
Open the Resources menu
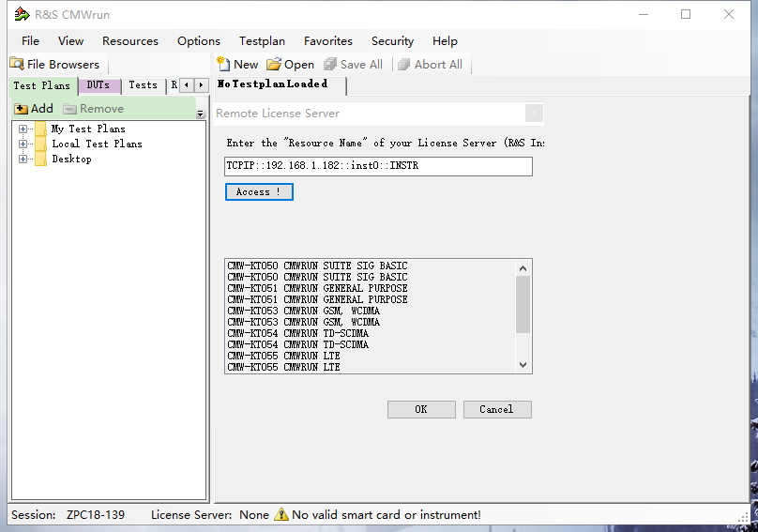130,41
